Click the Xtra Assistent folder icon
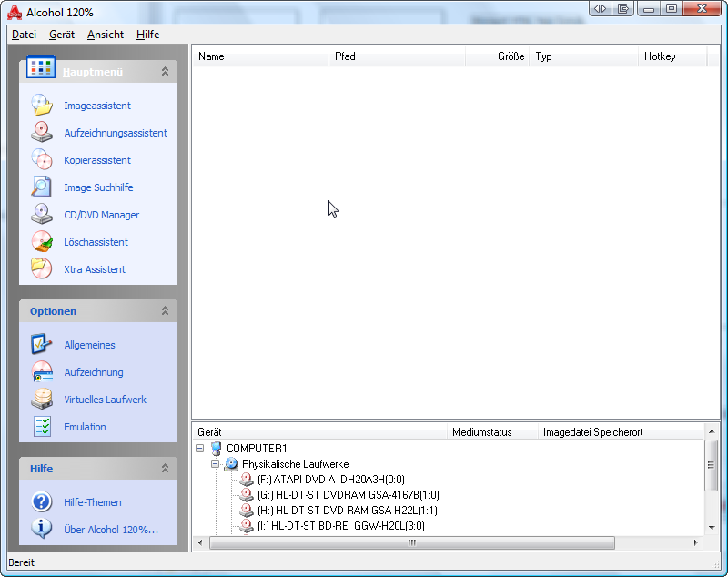Image resolution: width=728 pixels, height=577 pixels. [42, 268]
